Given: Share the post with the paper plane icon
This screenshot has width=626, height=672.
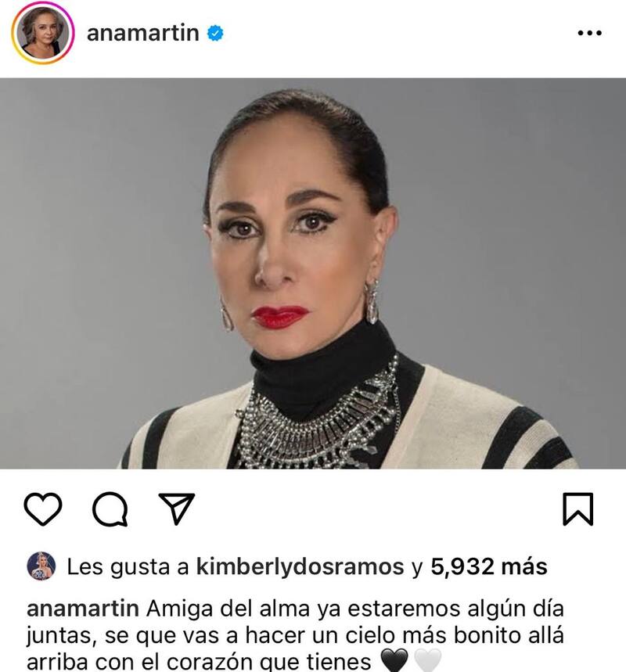Looking at the screenshot, I should pyautogui.click(x=177, y=508).
